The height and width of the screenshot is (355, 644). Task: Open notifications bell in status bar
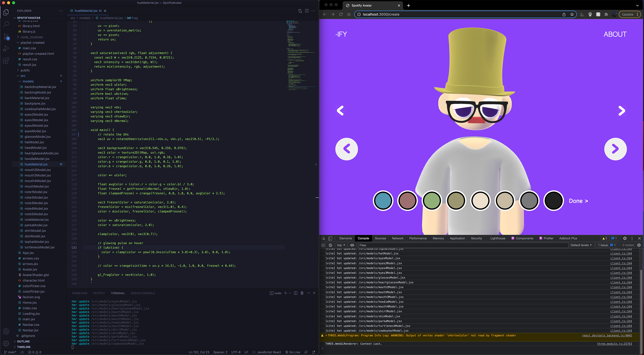(314, 352)
